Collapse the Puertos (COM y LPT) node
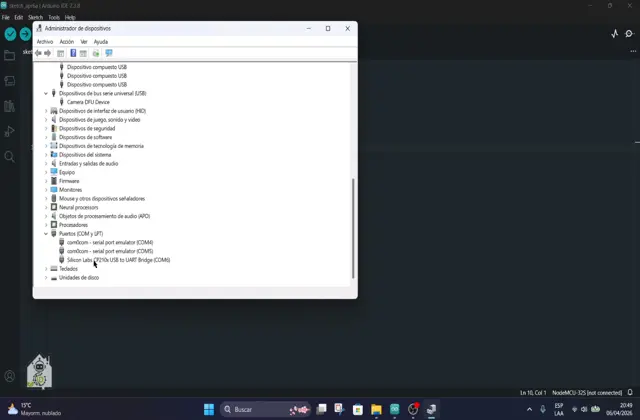This screenshot has width=640, height=420. pos(46,233)
